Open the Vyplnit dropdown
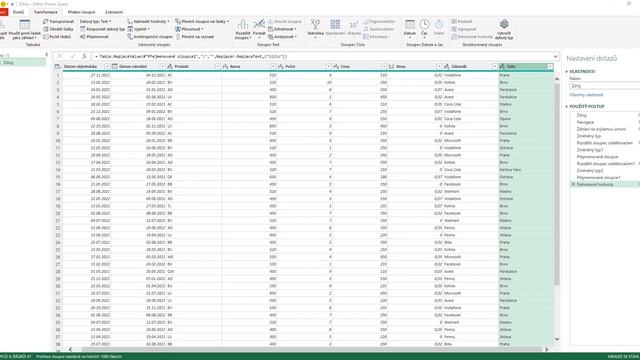Screen dimensions: 640x360 coord(138,29)
